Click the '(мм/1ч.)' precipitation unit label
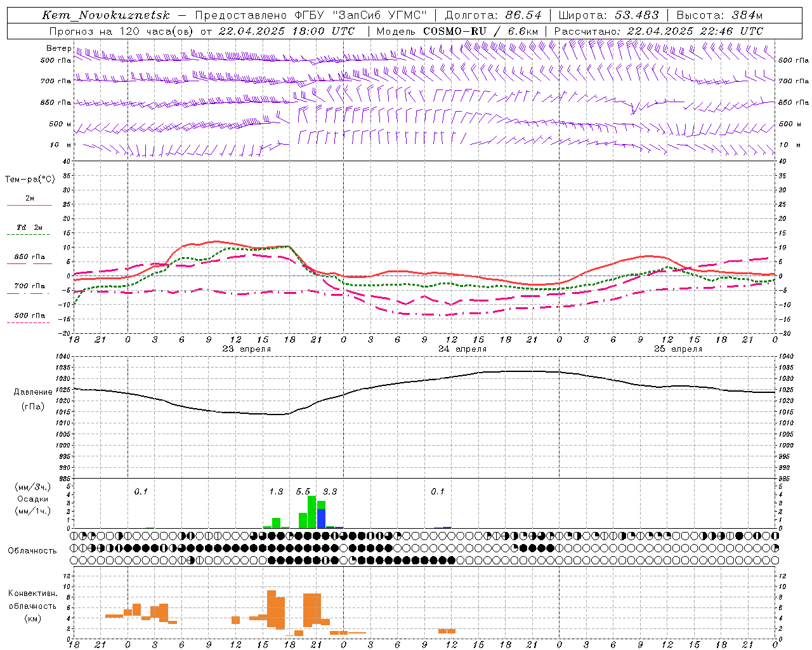The width and height of the screenshot is (812, 650). pyautogui.click(x=33, y=511)
